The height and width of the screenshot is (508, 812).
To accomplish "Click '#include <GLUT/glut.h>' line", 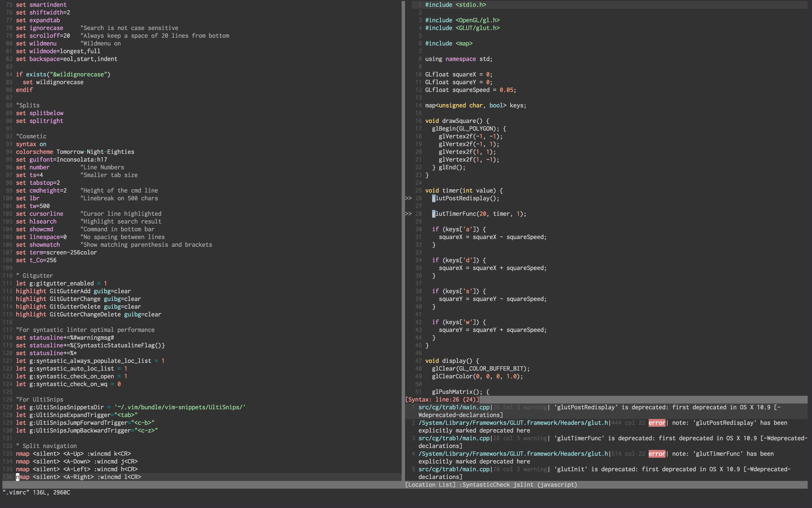I will (462, 28).
